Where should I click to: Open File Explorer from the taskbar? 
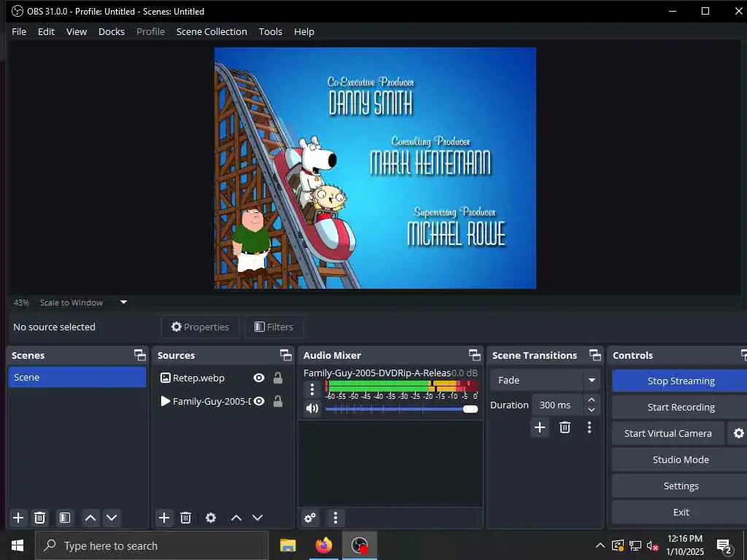coord(287,545)
